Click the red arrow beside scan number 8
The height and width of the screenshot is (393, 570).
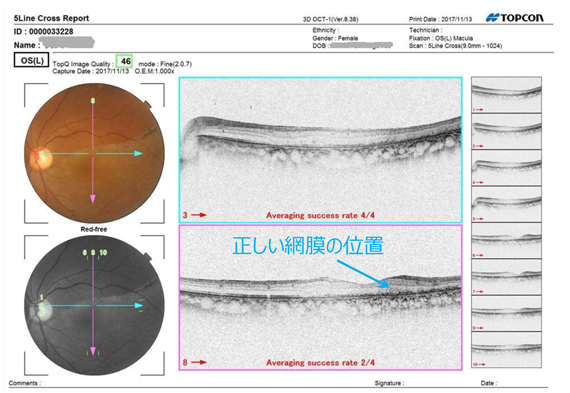click(199, 362)
